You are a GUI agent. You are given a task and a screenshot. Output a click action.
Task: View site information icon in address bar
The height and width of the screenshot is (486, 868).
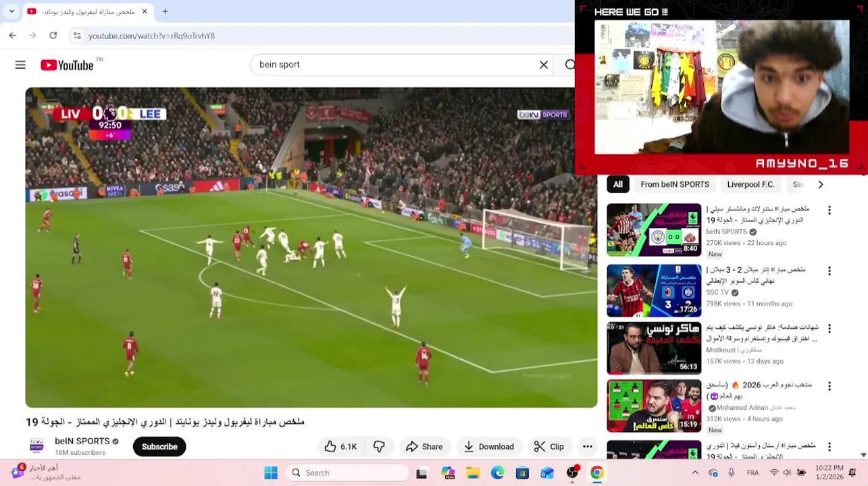76,36
